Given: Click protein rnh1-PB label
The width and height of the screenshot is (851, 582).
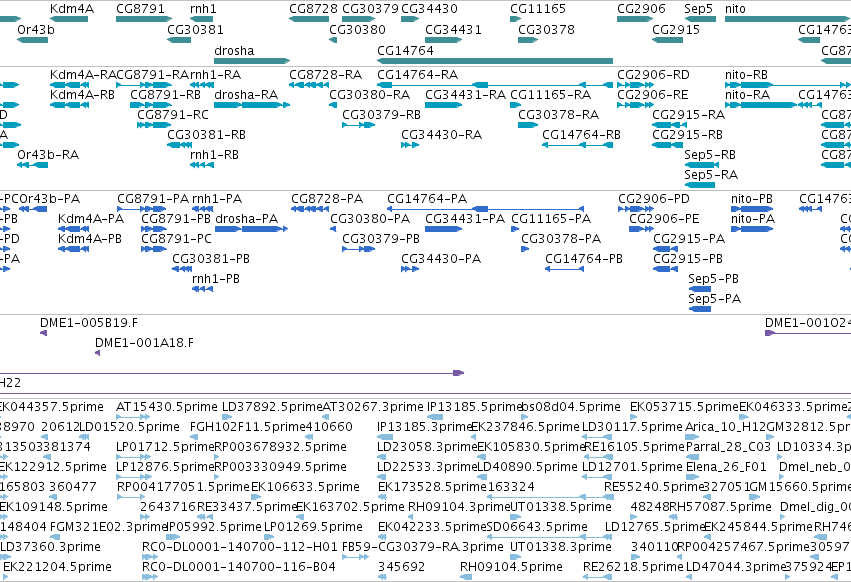Looking at the screenshot, I should 215,279.
